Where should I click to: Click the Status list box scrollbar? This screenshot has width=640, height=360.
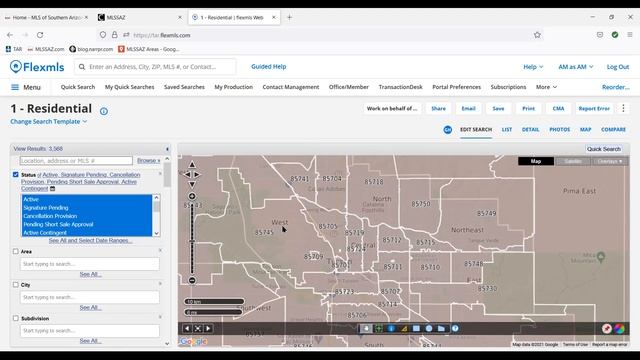(156, 216)
